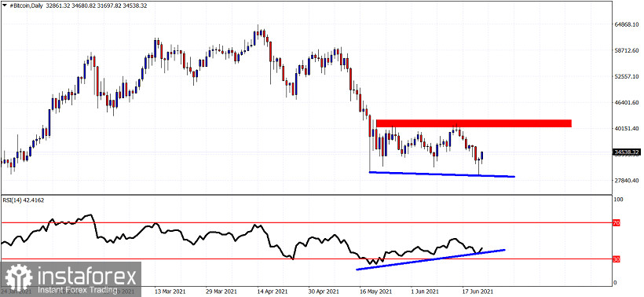
Task: Click the 52557.10 price axis label
Action: 627,76
